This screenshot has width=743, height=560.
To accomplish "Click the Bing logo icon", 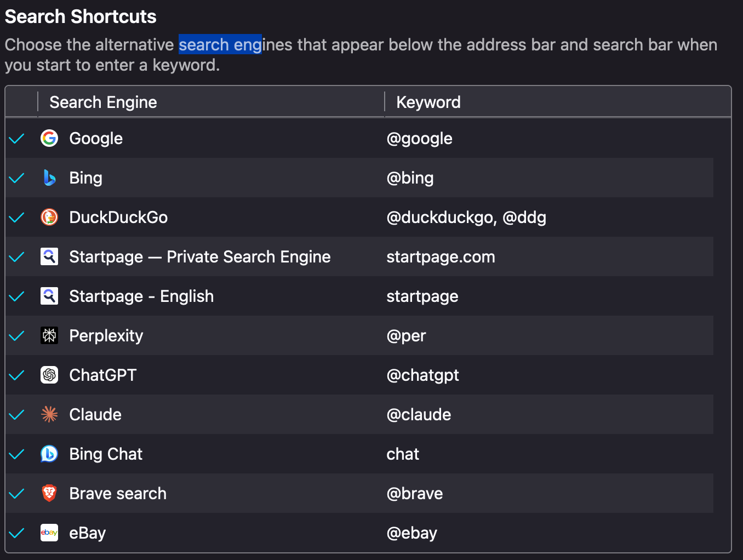I will click(49, 178).
